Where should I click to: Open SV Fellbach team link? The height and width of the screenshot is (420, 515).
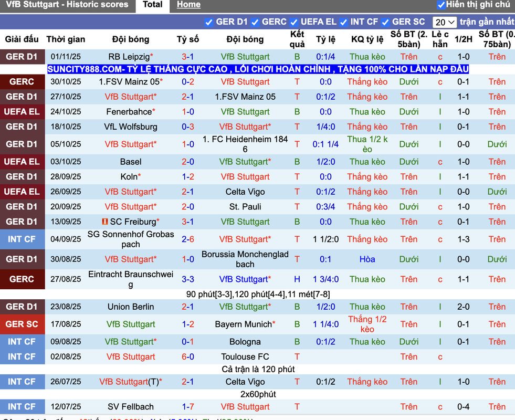pos(131,407)
